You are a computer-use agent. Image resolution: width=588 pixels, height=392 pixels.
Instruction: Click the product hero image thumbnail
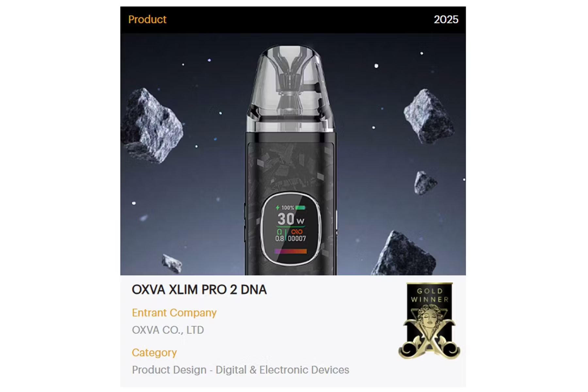(293, 154)
